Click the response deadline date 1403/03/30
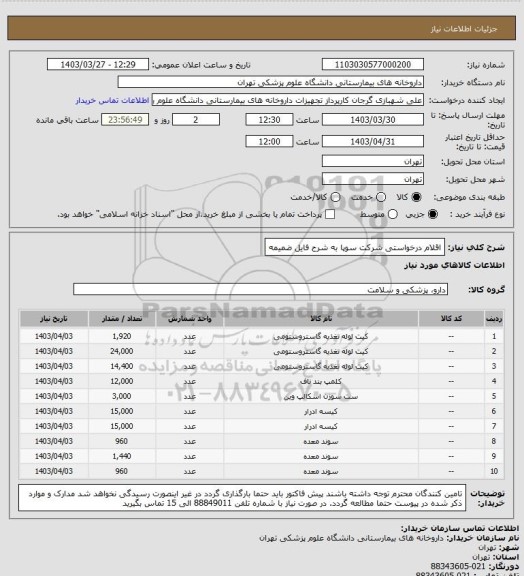Viewport: 524px width, 576px height. point(373,120)
